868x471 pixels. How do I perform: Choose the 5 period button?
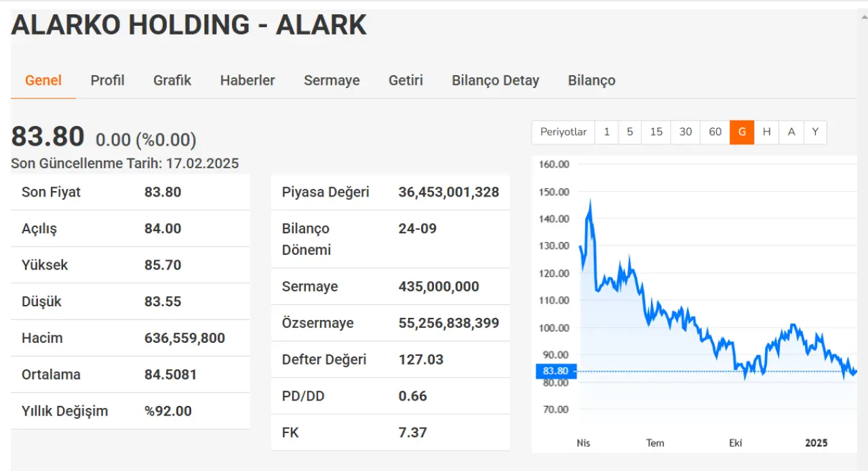click(x=630, y=132)
